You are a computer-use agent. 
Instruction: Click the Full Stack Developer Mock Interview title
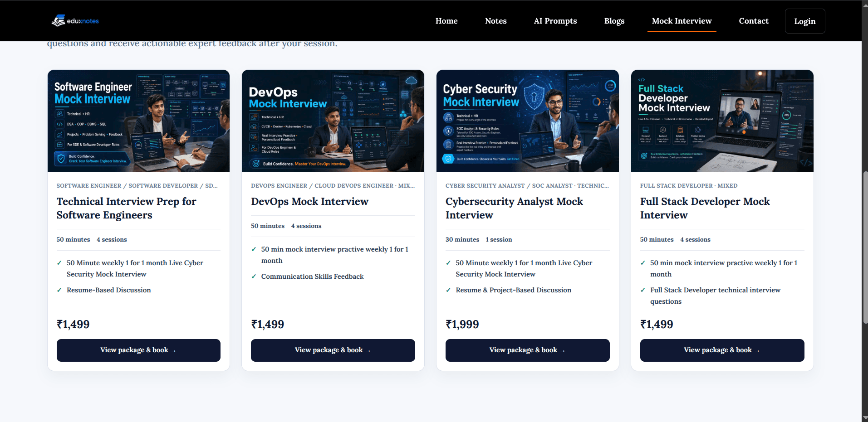[x=705, y=208]
